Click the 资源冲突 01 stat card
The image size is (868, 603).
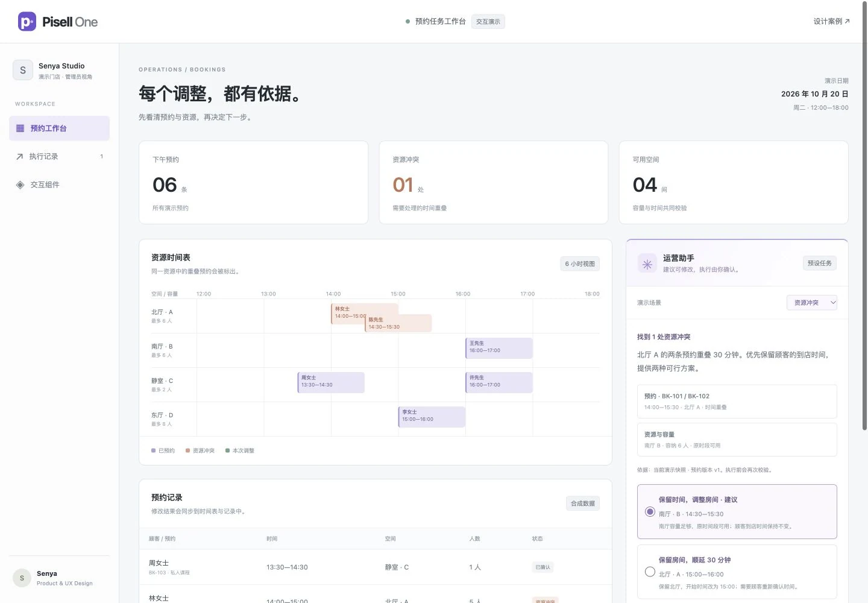[x=494, y=183]
